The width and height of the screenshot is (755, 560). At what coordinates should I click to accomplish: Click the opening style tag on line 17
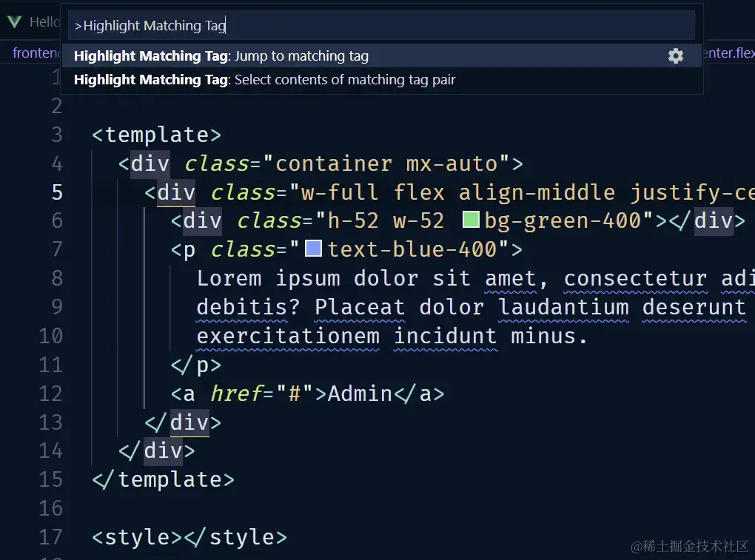click(x=137, y=537)
